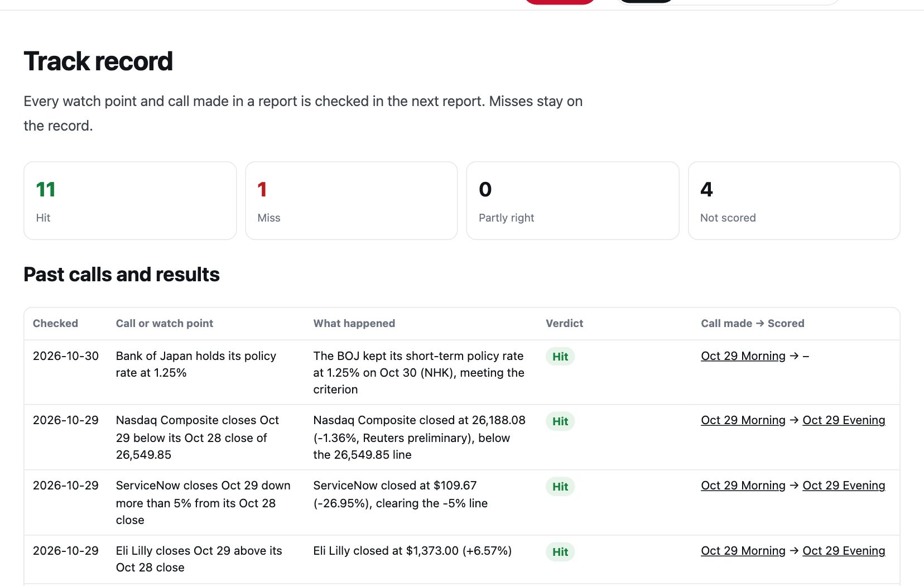The height and width of the screenshot is (586, 924).
Task: Click the Hit verdict badge in Bank of Japan row
Action: click(560, 357)
